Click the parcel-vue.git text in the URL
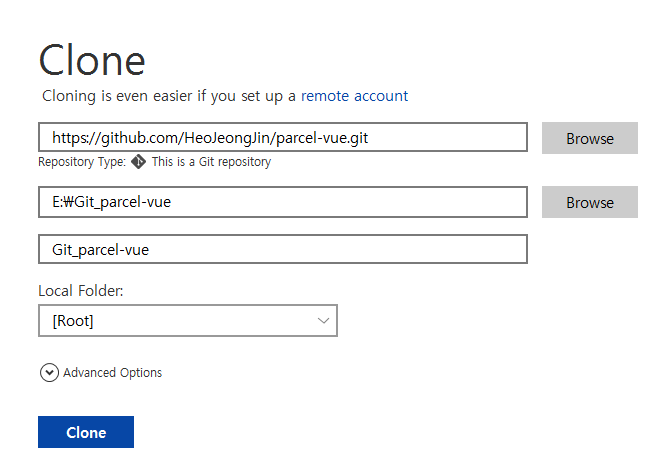The height and width of the screenshot is (473, 670). 322,138
